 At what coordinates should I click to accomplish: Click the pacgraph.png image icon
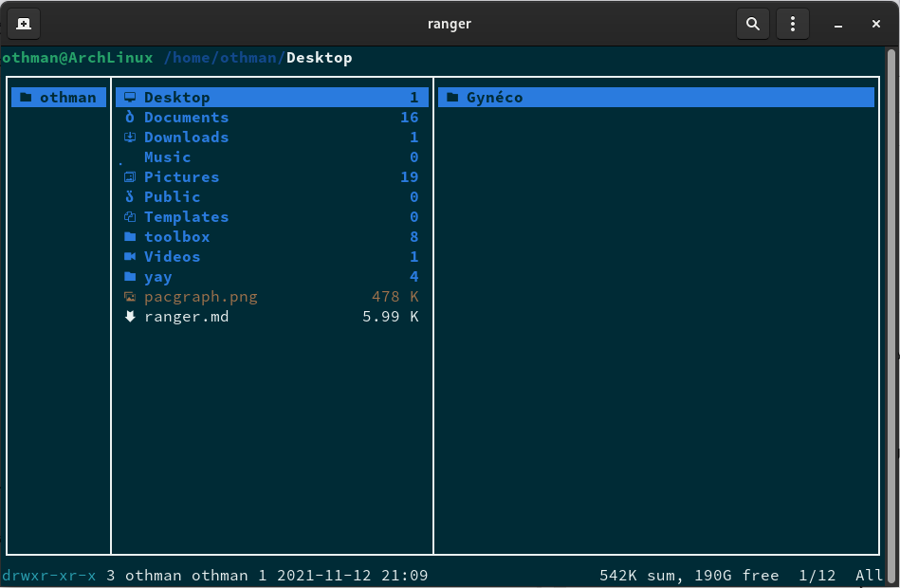coord(130,297)
